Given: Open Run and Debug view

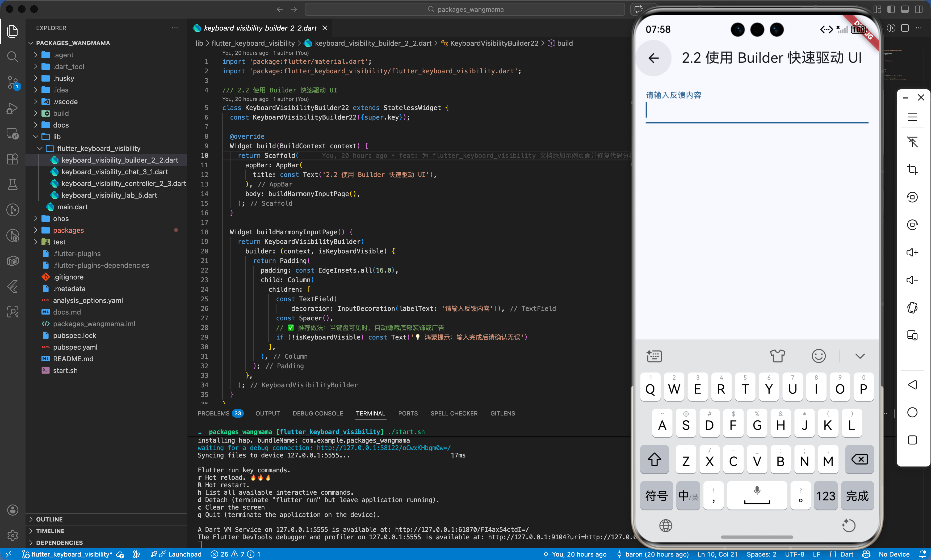Looking at the screenshot, I should click(x=12, y=109).
